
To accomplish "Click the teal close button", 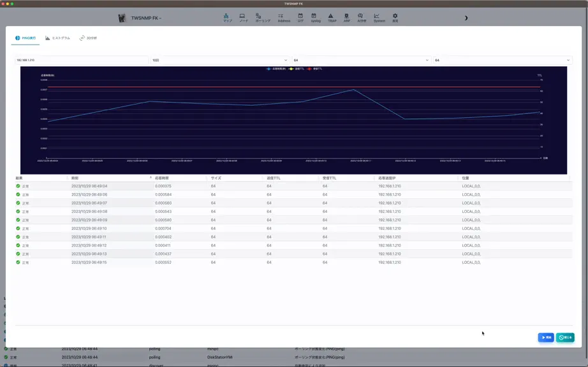I will tap(565, 338).
